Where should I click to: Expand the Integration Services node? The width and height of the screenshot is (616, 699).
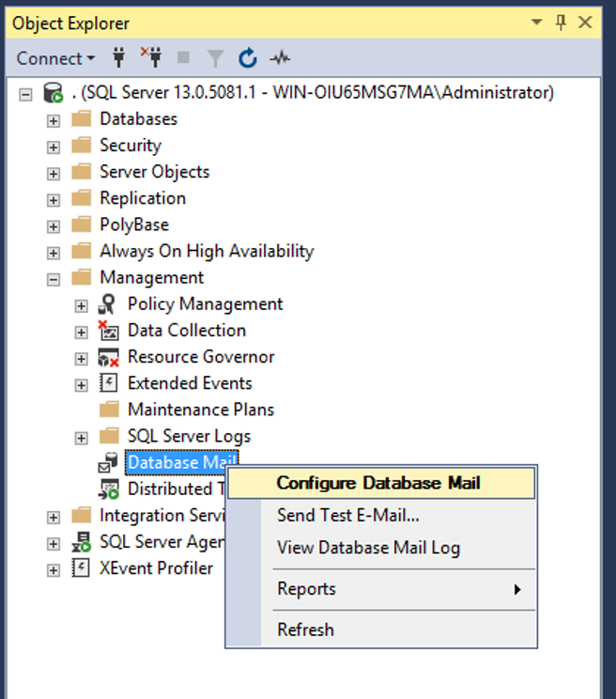pos(54,517)
